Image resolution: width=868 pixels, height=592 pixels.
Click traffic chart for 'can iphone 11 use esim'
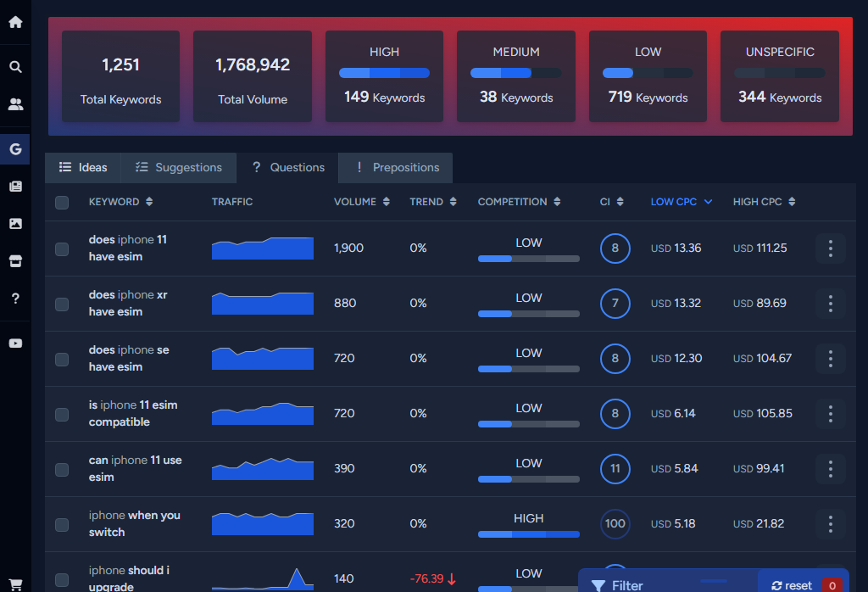click(x=263, y=468)
